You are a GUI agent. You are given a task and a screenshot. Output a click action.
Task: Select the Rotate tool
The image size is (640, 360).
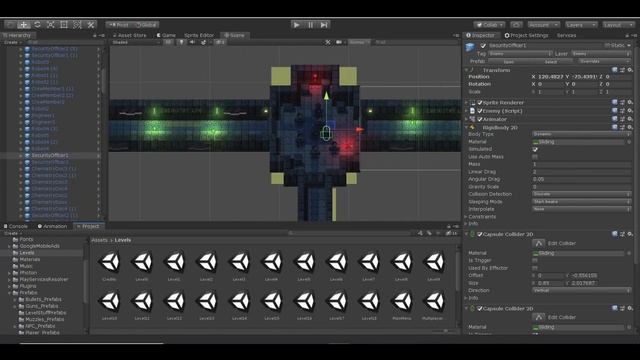click(x=37, y=25)
